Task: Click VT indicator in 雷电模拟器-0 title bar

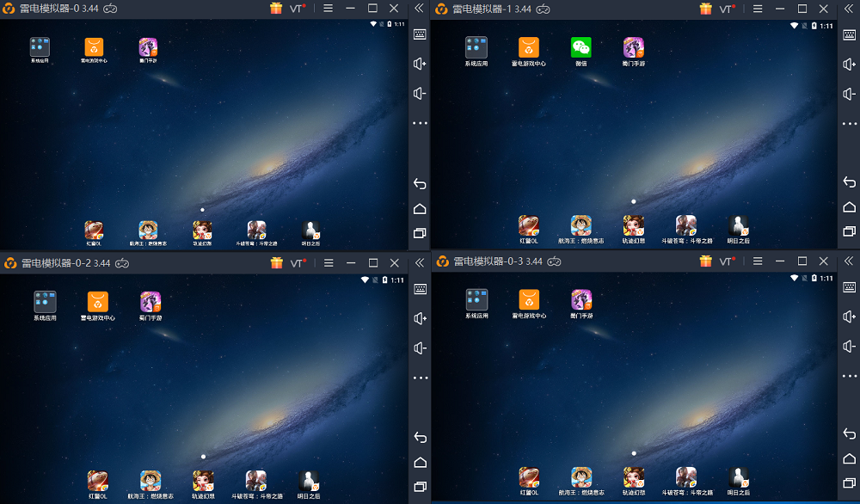Action: (x=298, y=9)
